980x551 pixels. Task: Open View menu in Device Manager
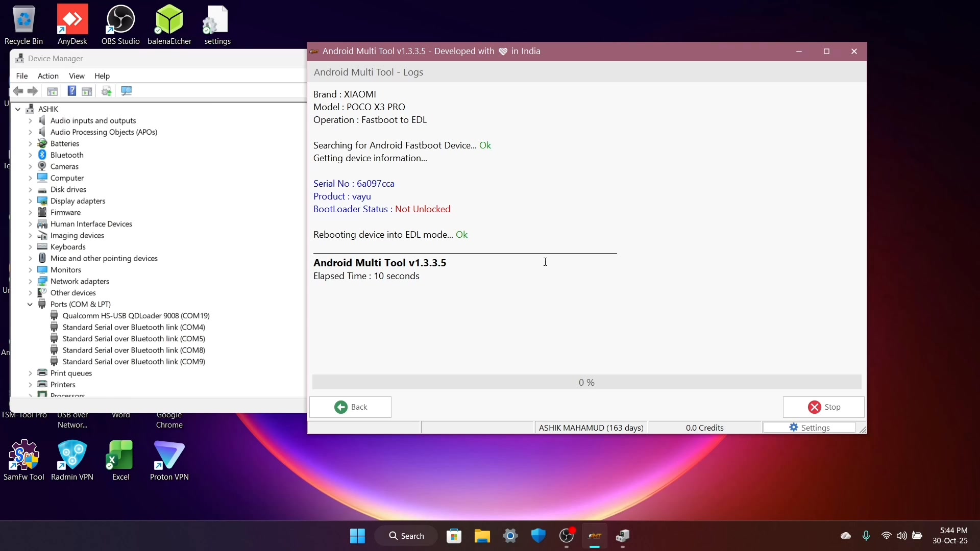[x=77, y=76]
